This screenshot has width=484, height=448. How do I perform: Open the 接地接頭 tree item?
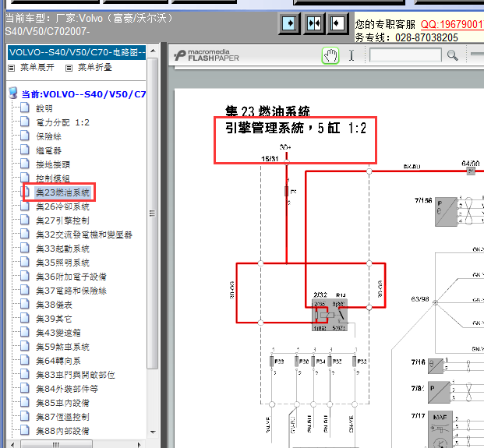pyautogui.click(x=53, y=164)
